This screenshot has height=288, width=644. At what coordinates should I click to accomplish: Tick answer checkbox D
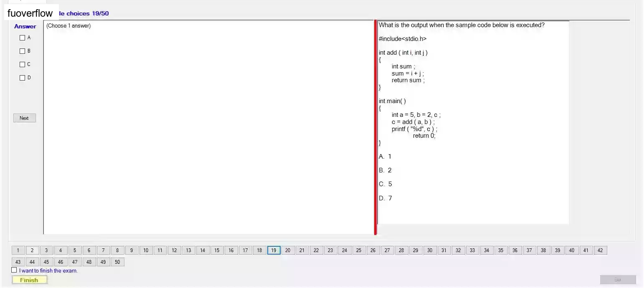click(x=23, y=78)
